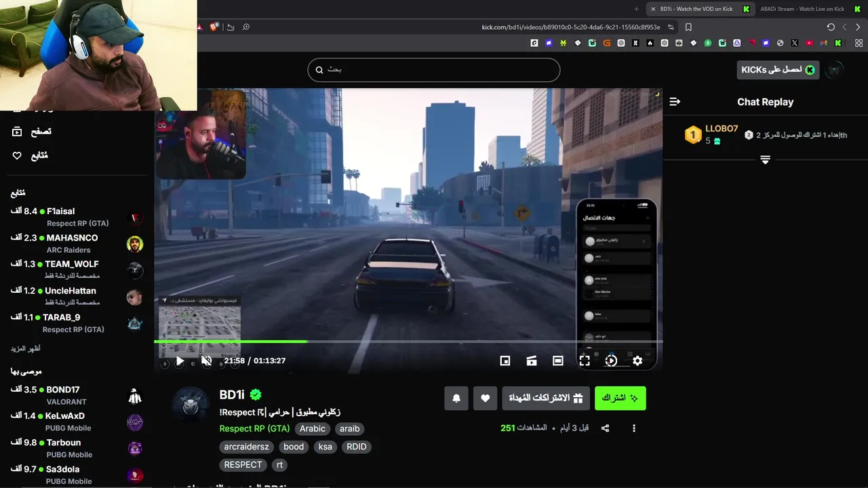Select the Arabic tag
Viewport: 868px width, 488px height.
313,428
